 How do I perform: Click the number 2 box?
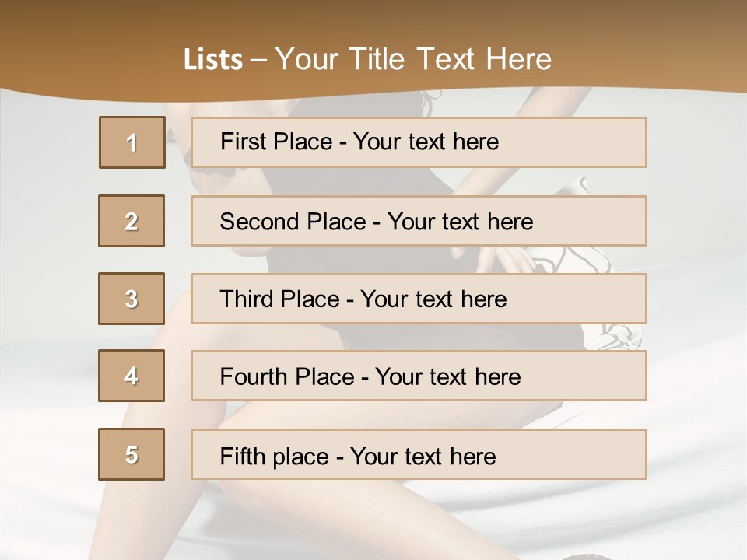pos(132,221)
